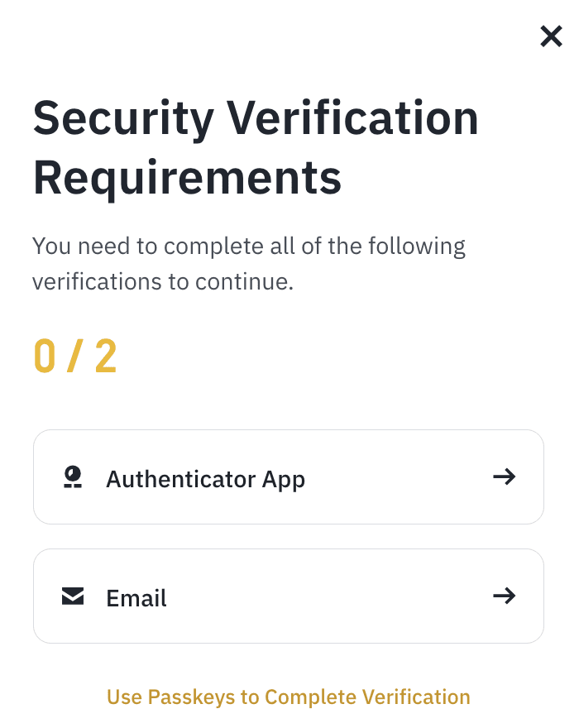Select the 'Authenticator App' label text

(205, 479)
